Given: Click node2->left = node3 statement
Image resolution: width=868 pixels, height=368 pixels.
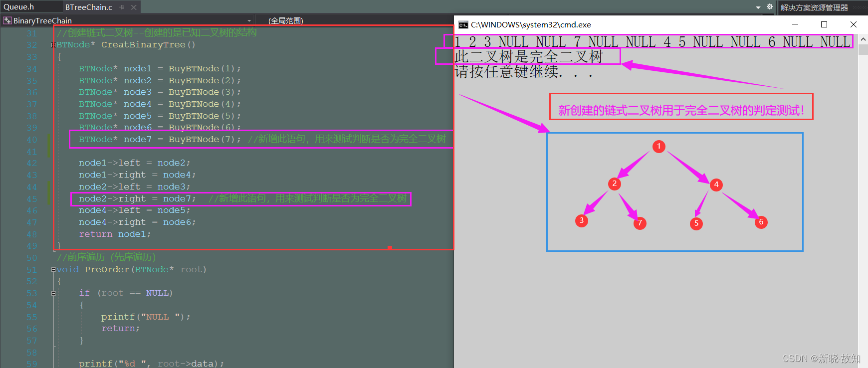Looking at the screenshot, I should [135, 187].
